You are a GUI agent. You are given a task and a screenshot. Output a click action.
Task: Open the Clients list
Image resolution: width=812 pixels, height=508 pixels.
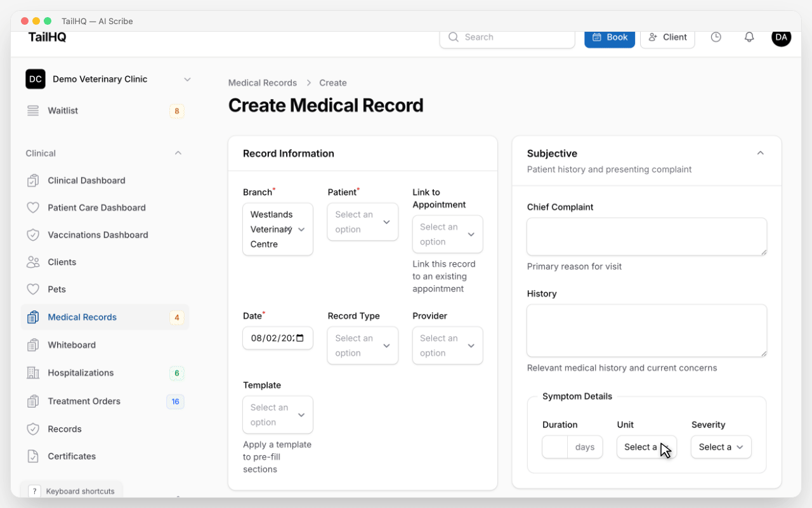pos(62,262)
